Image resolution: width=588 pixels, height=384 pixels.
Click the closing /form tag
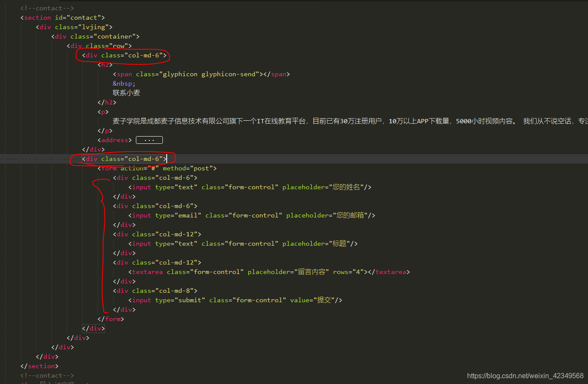tap(111, 319)
